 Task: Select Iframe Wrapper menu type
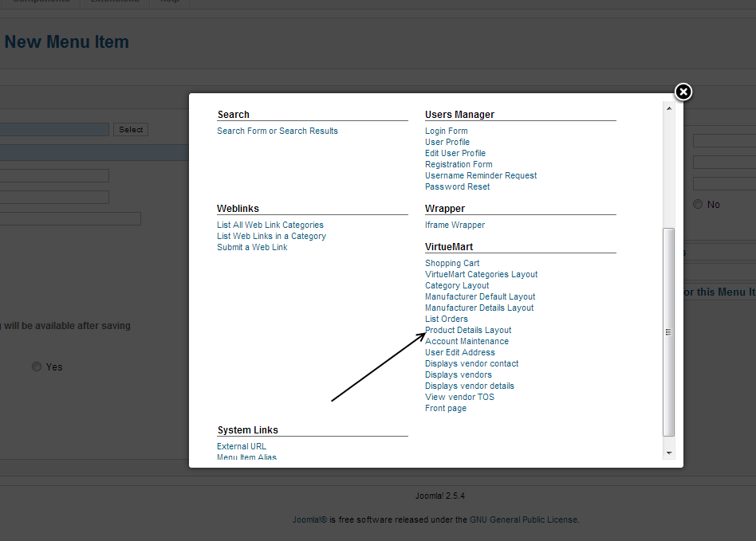pos(455,225)
